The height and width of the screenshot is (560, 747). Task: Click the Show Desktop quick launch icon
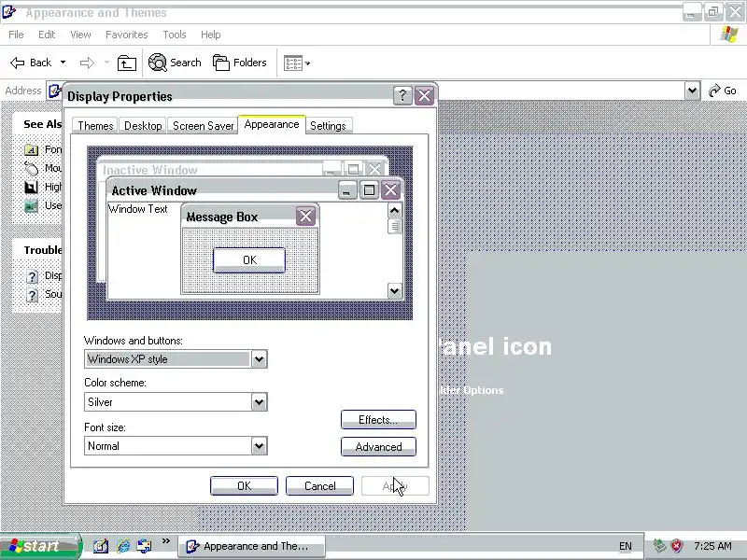click(x=101, y=546)
